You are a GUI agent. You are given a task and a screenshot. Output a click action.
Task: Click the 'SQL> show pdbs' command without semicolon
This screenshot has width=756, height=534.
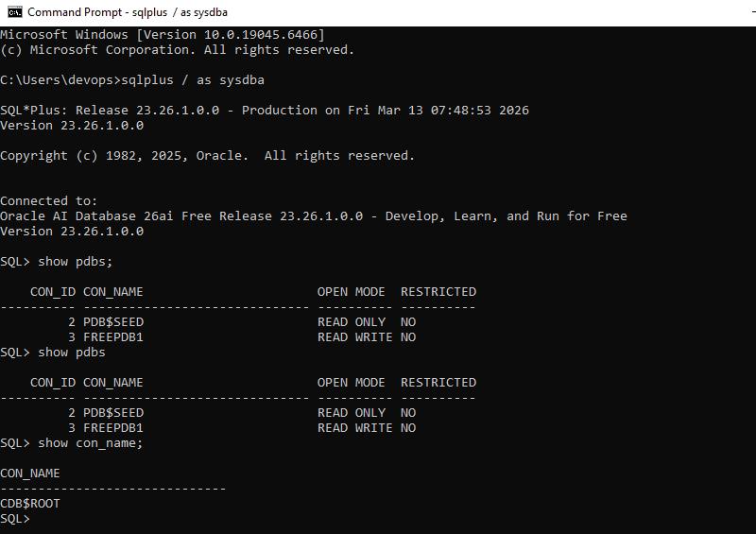53,353
